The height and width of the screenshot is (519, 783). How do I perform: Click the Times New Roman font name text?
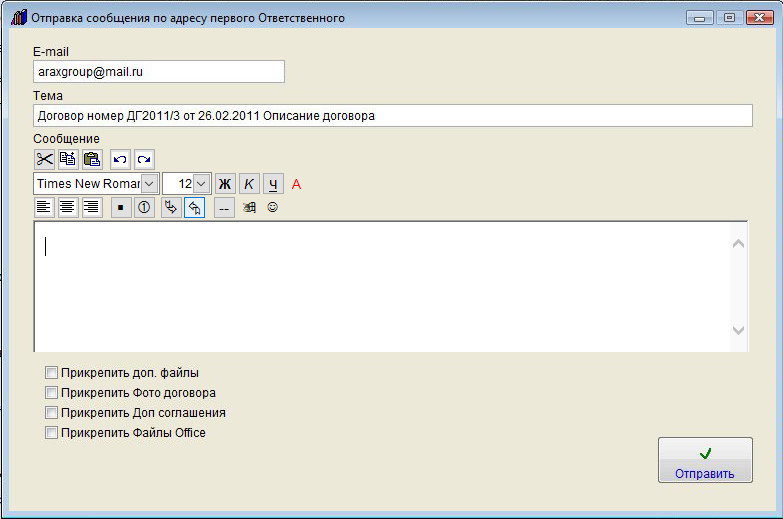pos(88,184)
